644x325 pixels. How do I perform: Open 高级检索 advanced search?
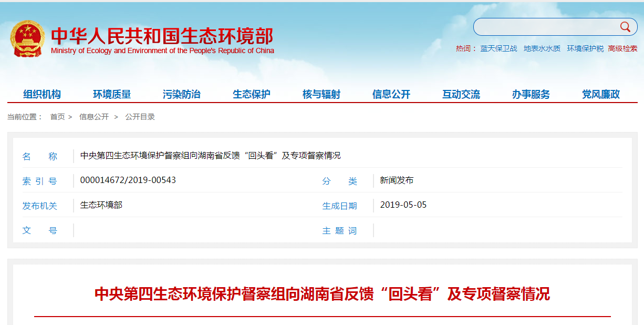(x=622, y=48)
